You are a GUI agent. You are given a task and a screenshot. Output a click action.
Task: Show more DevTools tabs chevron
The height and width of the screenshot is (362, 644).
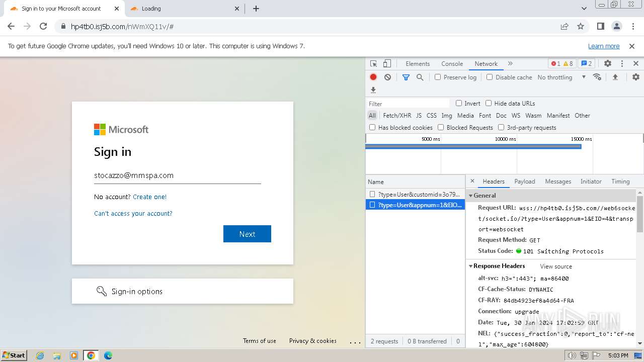[x=510, y=64]
